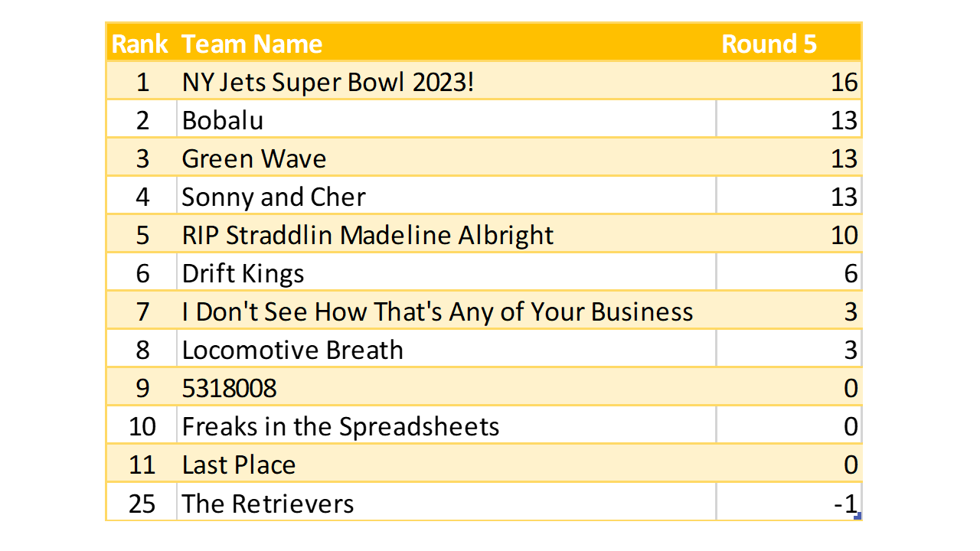The width and height of the screenshot is (980, 551).
Task: Click the Rank column header
Action: click(140, 44)
